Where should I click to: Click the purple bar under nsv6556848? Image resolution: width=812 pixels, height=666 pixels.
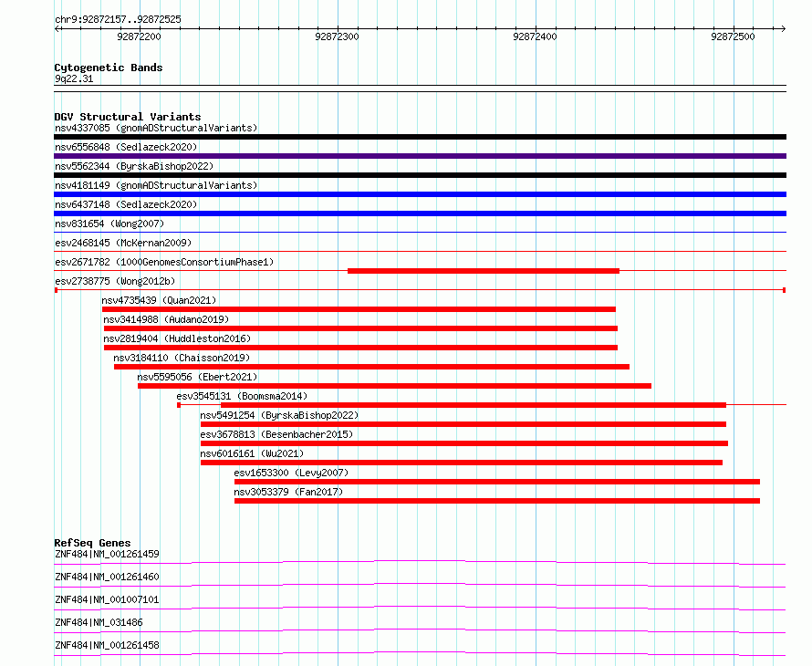click(420, 156)
